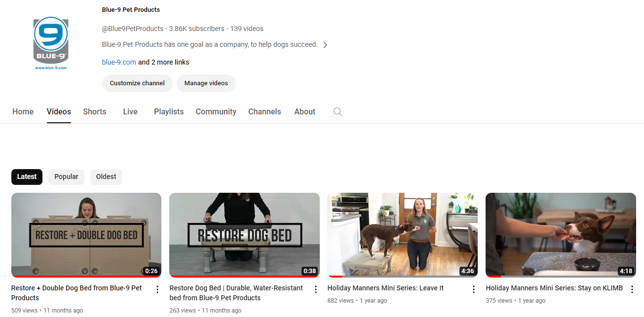The height and width of the screenshot is (317, 644).
Task: Click the 0:38 duration badge
Action: (309, 271)
